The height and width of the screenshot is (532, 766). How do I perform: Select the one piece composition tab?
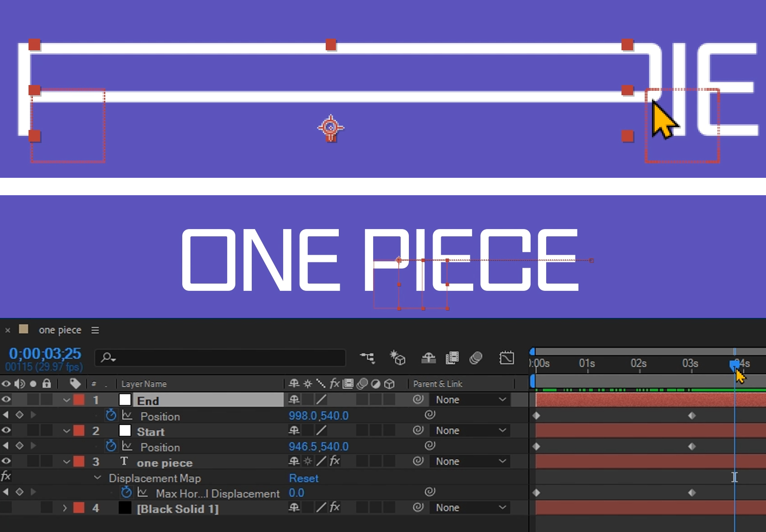click(60, 330)
